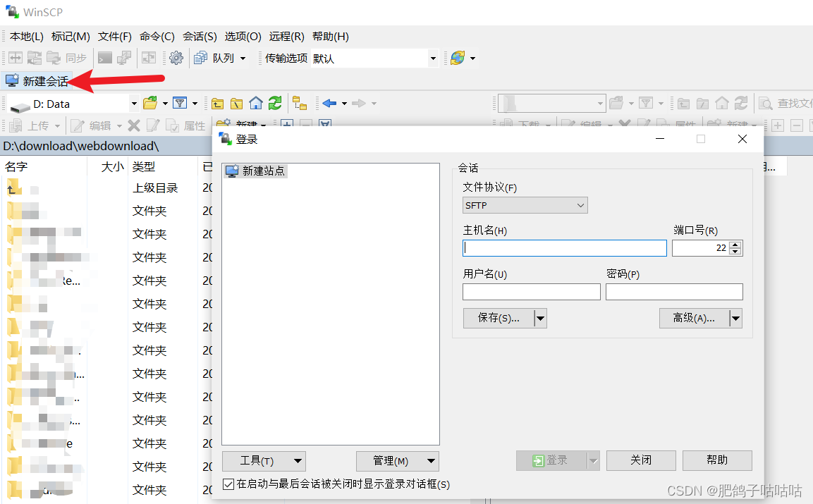Image resolution: width=813 pixels, height=504 pixels.
Task: Open the 本地(L) menu
Action: pyautogui.click(x=27, y=36)
